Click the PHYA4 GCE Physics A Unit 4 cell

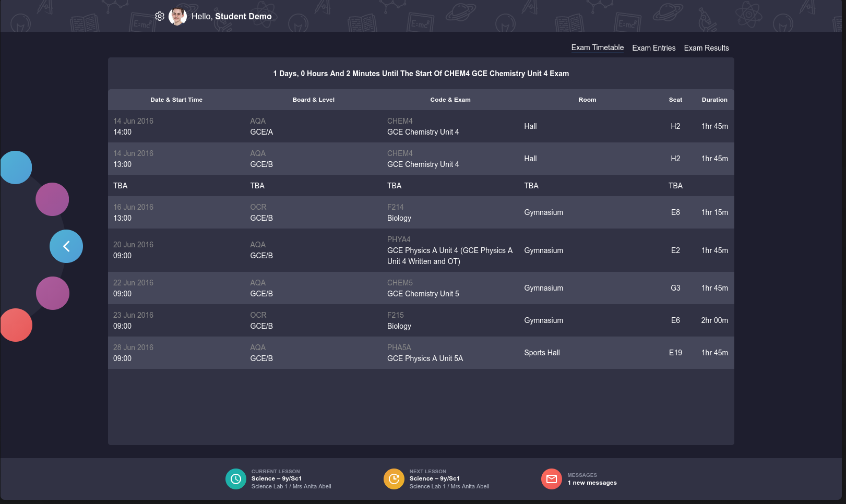pos(450,250)
